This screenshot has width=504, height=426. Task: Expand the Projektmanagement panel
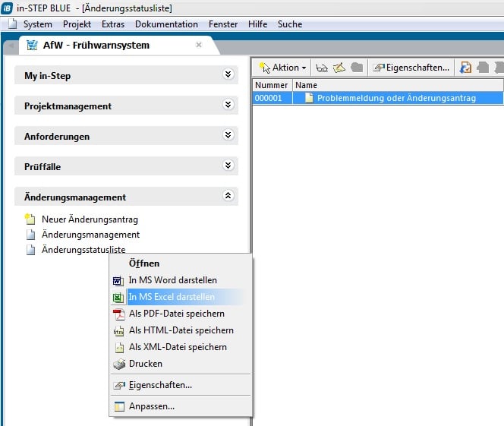pos(228,106)
